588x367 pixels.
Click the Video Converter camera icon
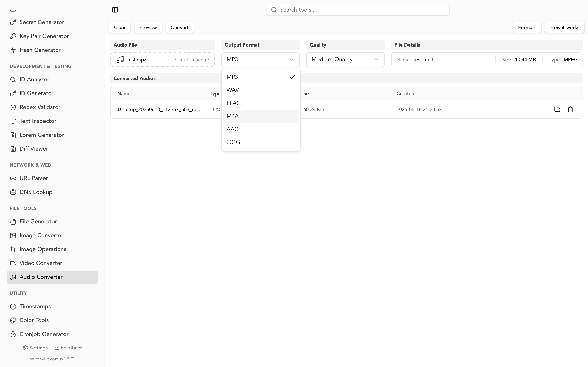(13, 263)
